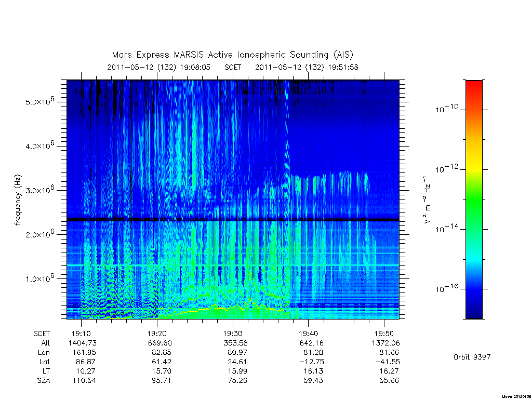Click the green band of the color bar
Viewport: 532px width, 399px height.
point(474,200)
